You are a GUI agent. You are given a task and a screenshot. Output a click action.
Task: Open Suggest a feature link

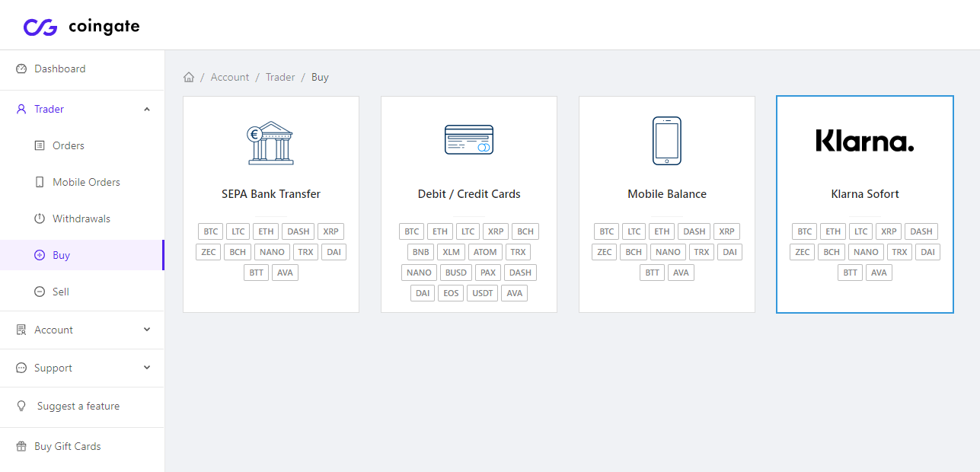coord(78,406)
